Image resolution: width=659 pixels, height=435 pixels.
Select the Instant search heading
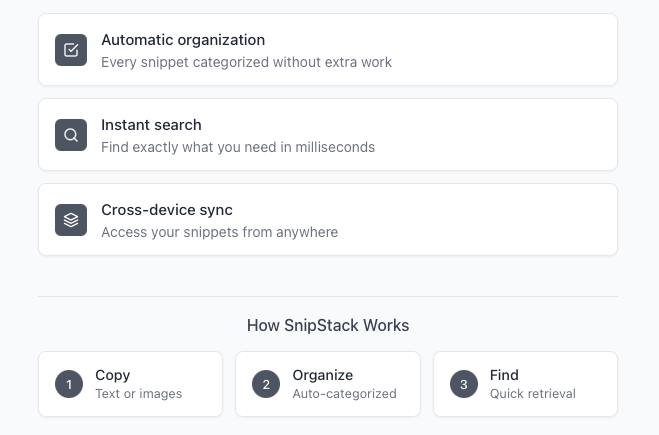(x=151, y=125)
